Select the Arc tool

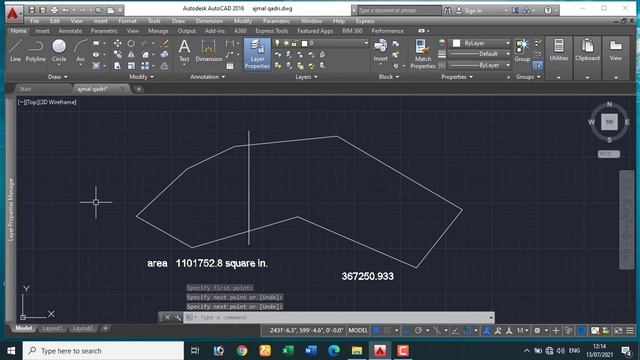tap(80, 51)
